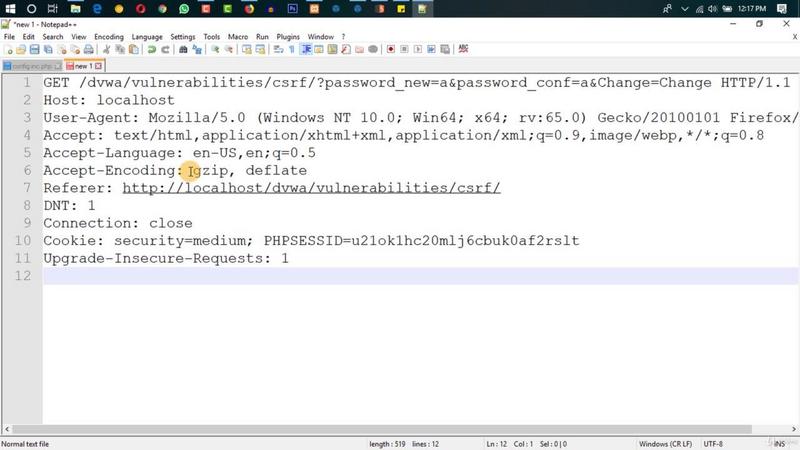The height and width of the screenshot is (450, 800).
Task: Cut selection with the scissors icon
Action: tap(107, 49)
